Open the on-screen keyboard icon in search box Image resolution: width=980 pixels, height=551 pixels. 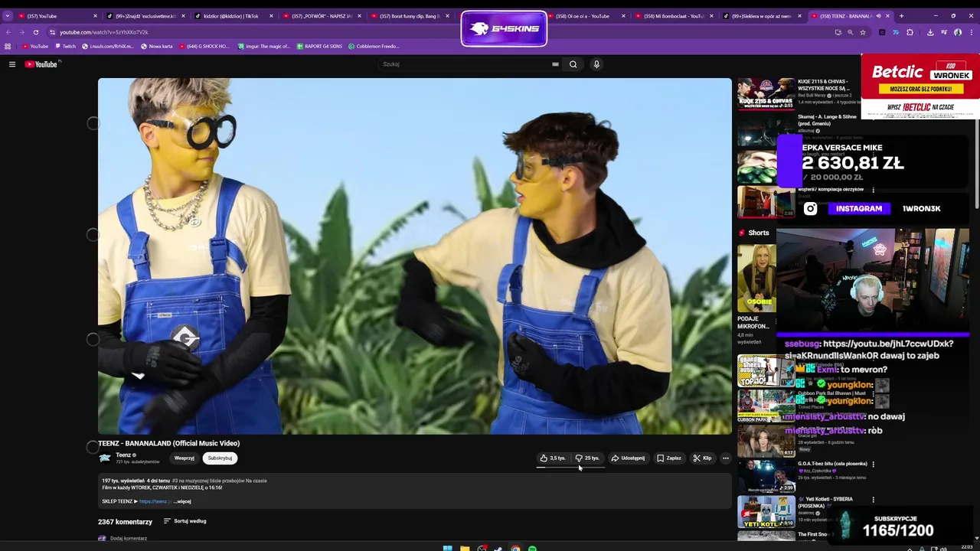[555, 64]
